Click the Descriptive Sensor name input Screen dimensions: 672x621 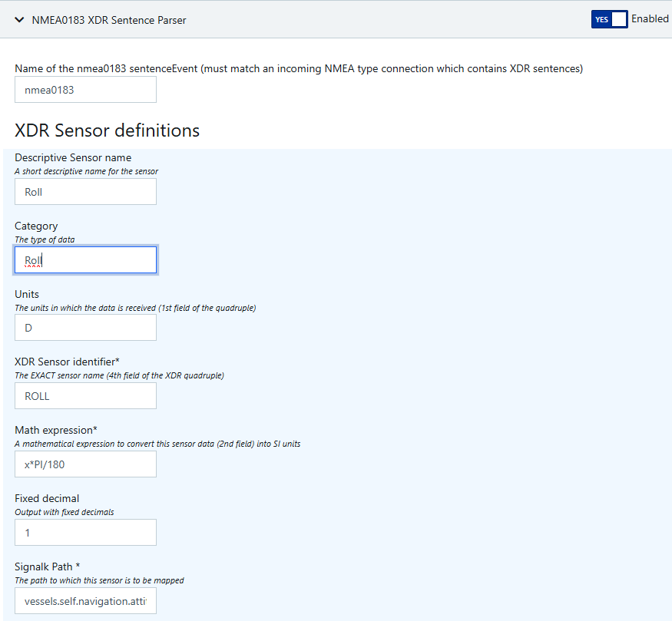[85, 192]
